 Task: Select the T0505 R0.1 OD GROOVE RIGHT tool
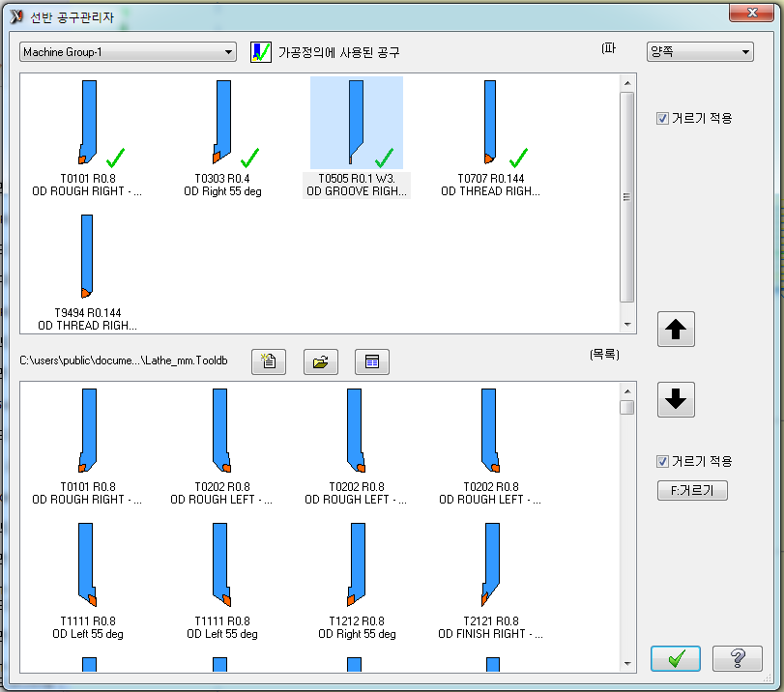point(357,138)
